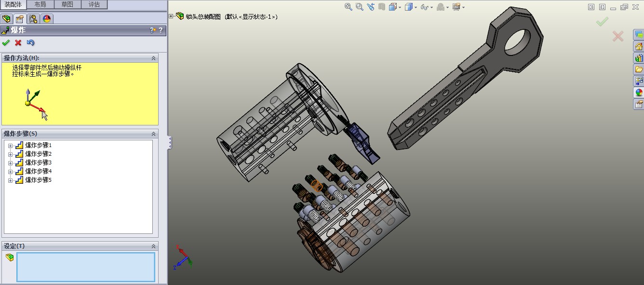Click the component selection box under 设定(T)
The height and width of the screenshot is (285, 644).
86,267
